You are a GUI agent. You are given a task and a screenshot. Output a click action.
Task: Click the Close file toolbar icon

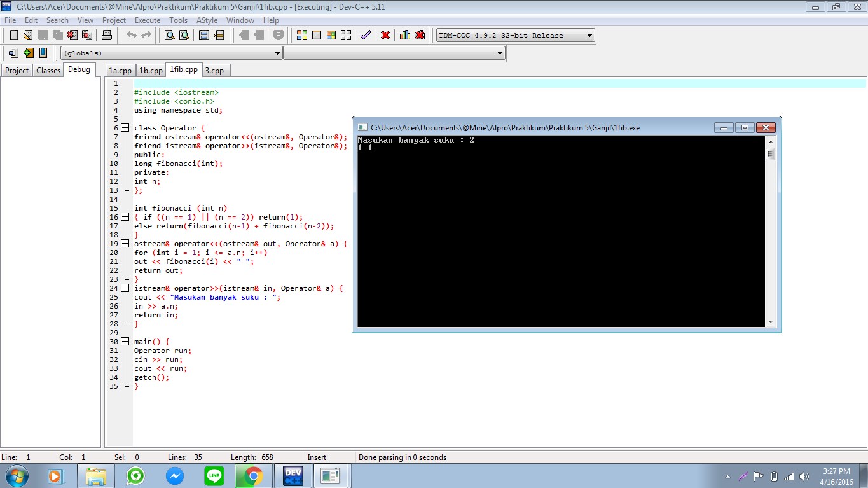pyautogui.click(x=72, y=35)
